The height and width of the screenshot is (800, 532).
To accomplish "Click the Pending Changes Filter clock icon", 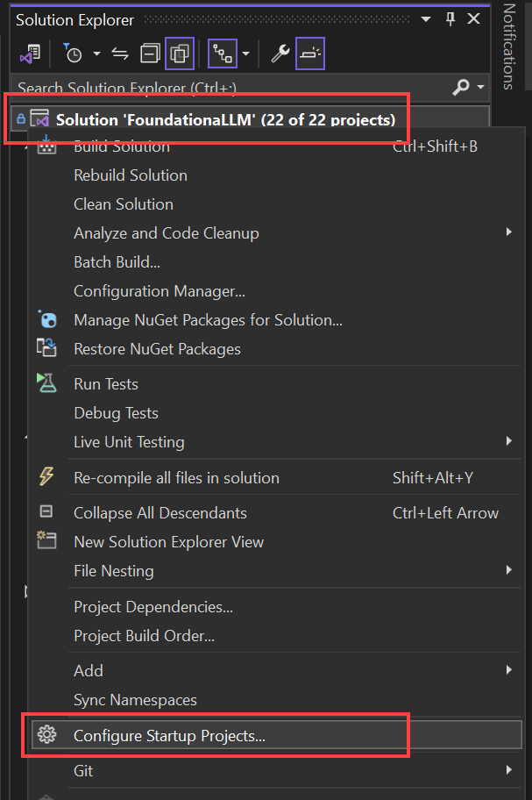I will click(x=73, y=53).
